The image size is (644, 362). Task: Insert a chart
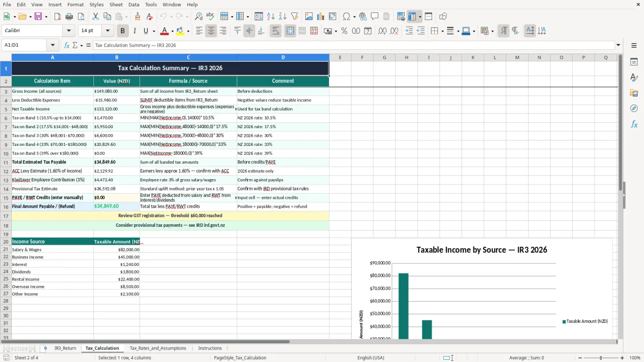coord(321,17)
